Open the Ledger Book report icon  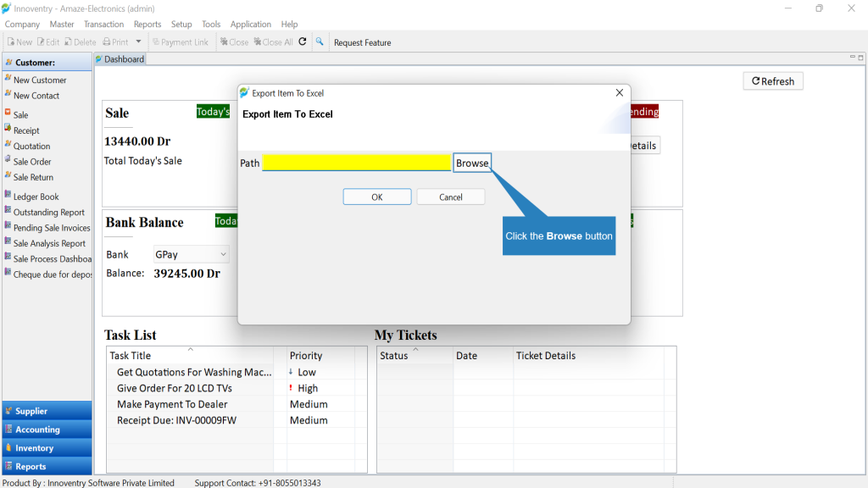coord(8,196)
